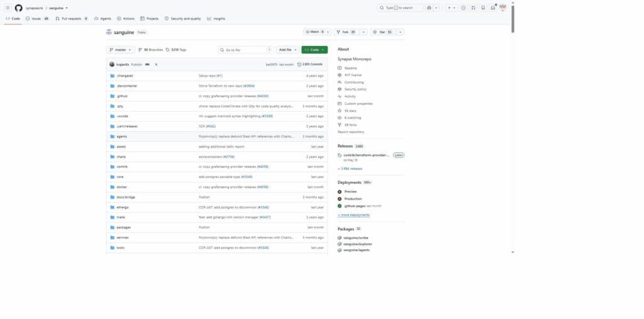Expand the Copilot dropdown arrow in header
644x319 pixels.
(436, 8)
